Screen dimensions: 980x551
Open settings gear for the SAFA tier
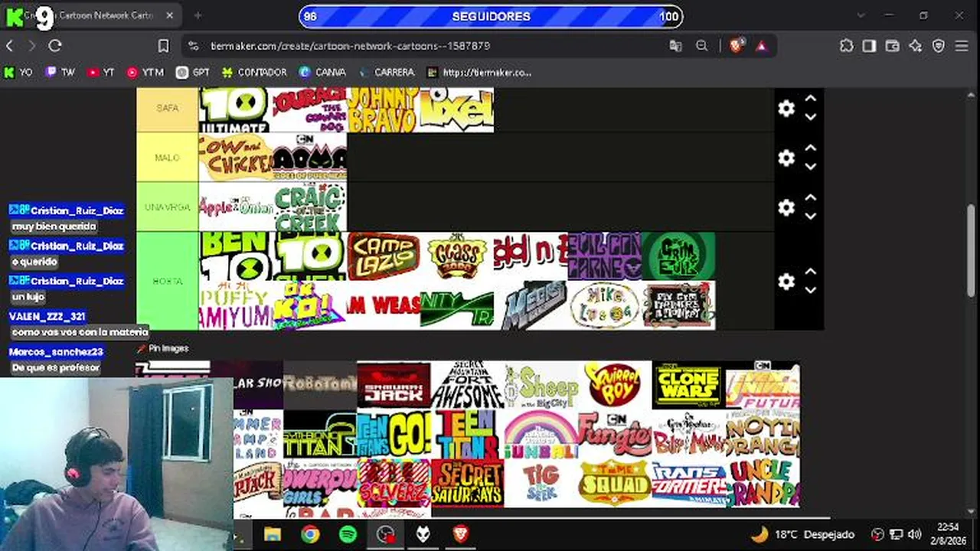point(786,109)
